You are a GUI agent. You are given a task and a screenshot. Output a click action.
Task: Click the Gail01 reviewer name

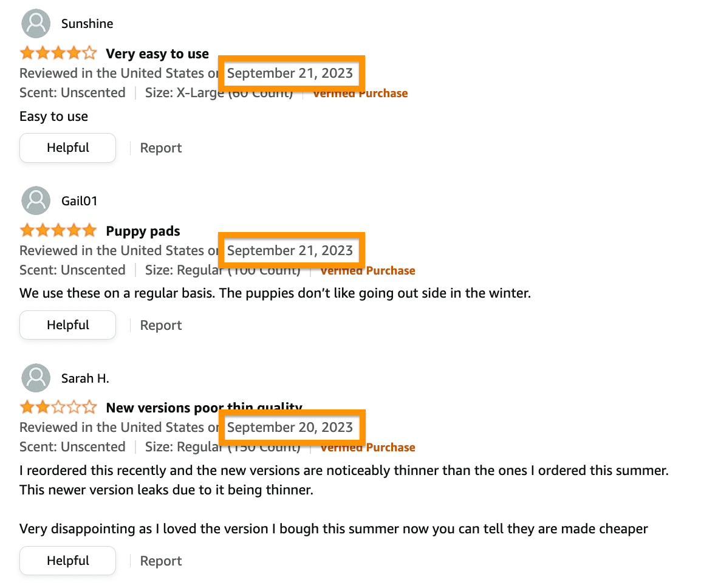point(79,201)
